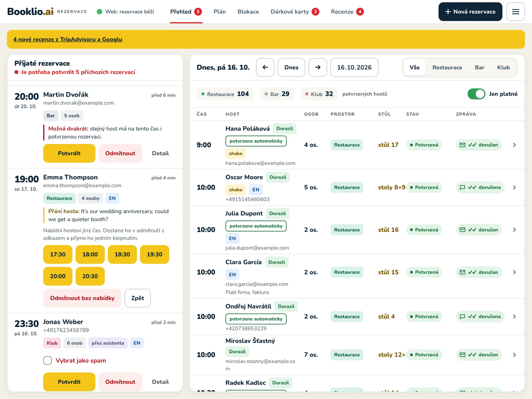
Task: Click envelope icon in Hana Poláková message
Action: click(462, 145)
